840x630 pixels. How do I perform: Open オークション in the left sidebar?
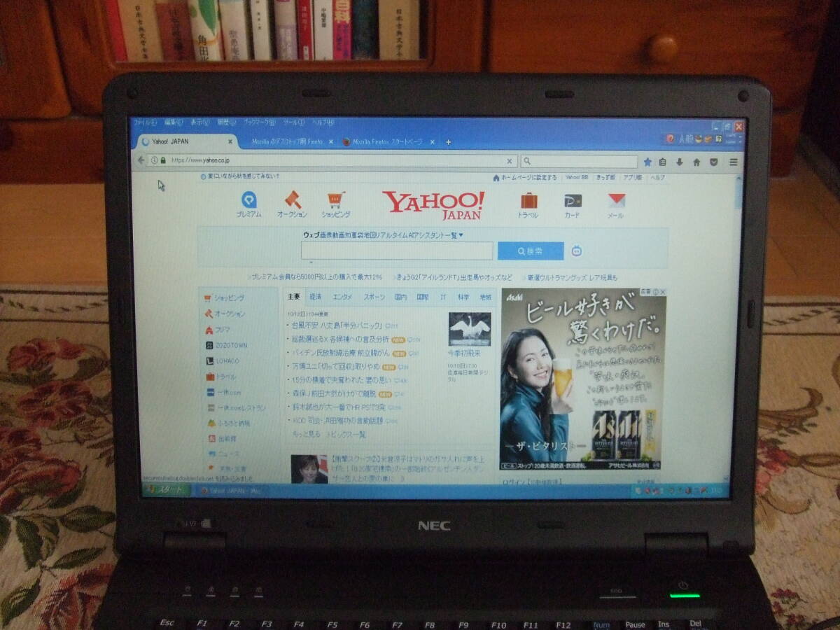pos(225,314)
